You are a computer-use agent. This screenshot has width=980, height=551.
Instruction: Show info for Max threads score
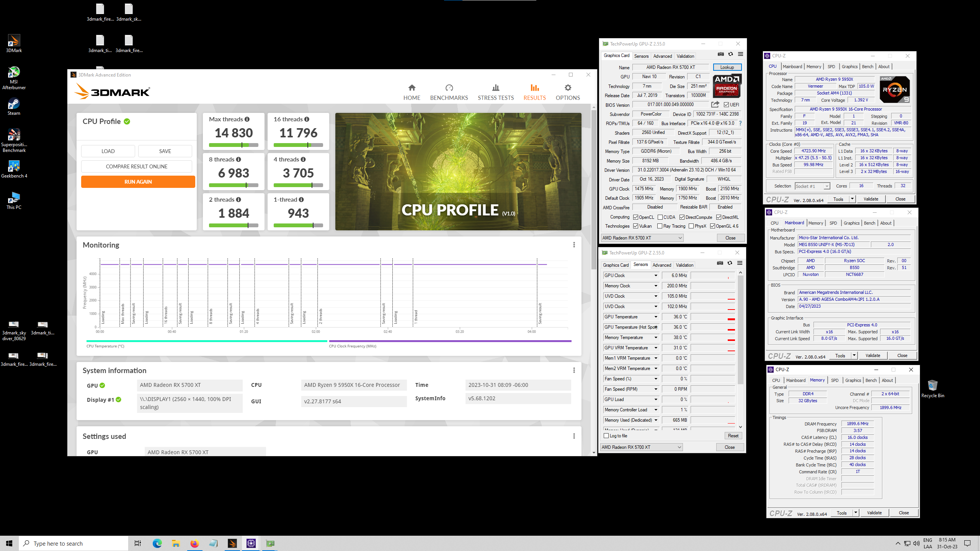[x=247, y=119]
